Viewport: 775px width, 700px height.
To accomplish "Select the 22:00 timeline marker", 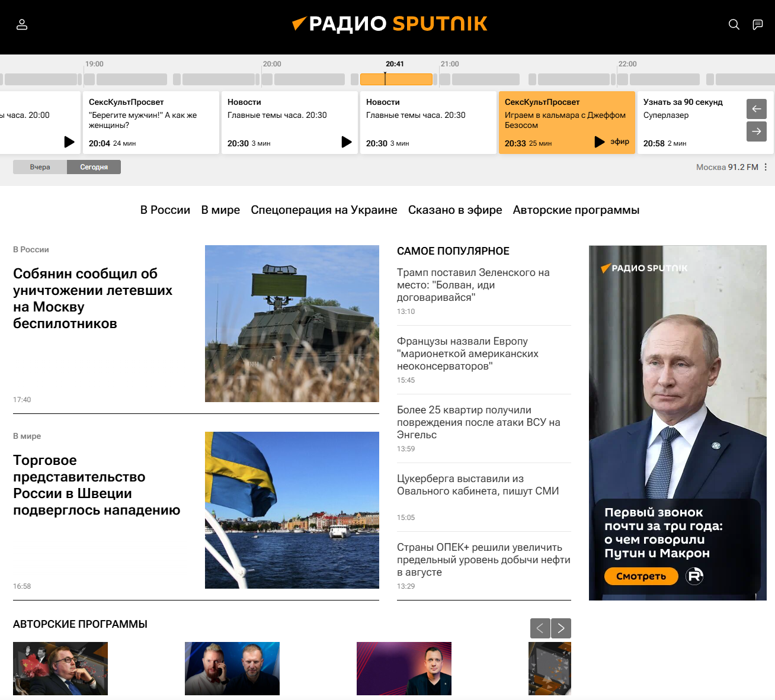I will coord(627,64).
